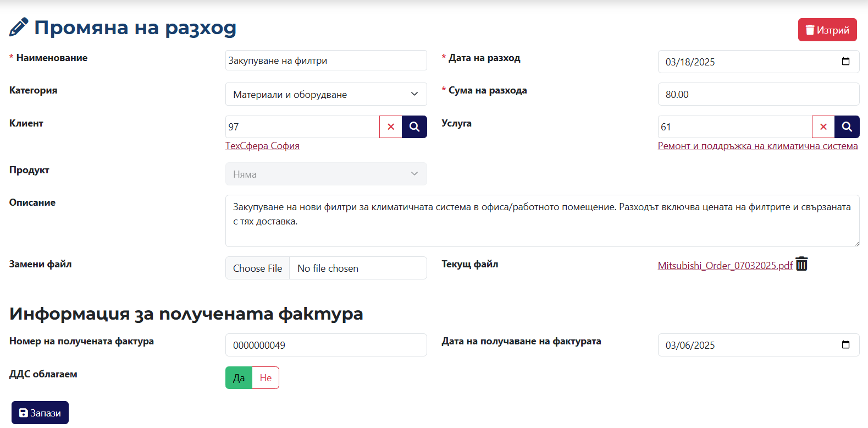Image resolution: width=868 pixels, height=428 pixels.
Task: Click the Услуга ID input with 61
Action: click(735, 127)
